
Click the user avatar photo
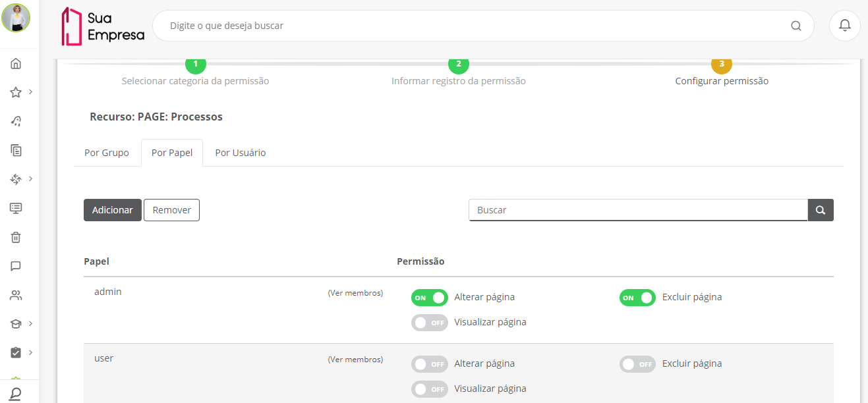pyautogui.click(x=16, y=18)
